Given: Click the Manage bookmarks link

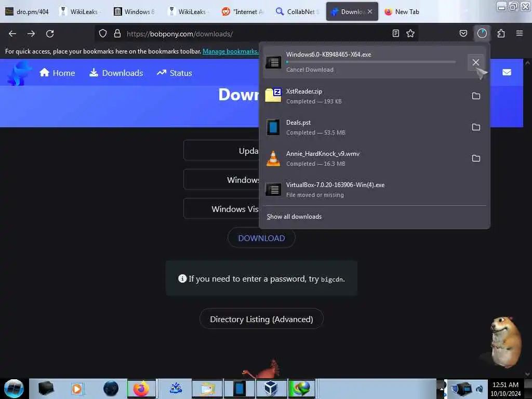Looking at the screenshot, I should (230, 51).
